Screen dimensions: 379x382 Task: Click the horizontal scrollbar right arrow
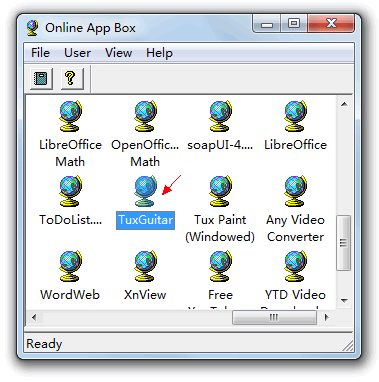(327, 317)
